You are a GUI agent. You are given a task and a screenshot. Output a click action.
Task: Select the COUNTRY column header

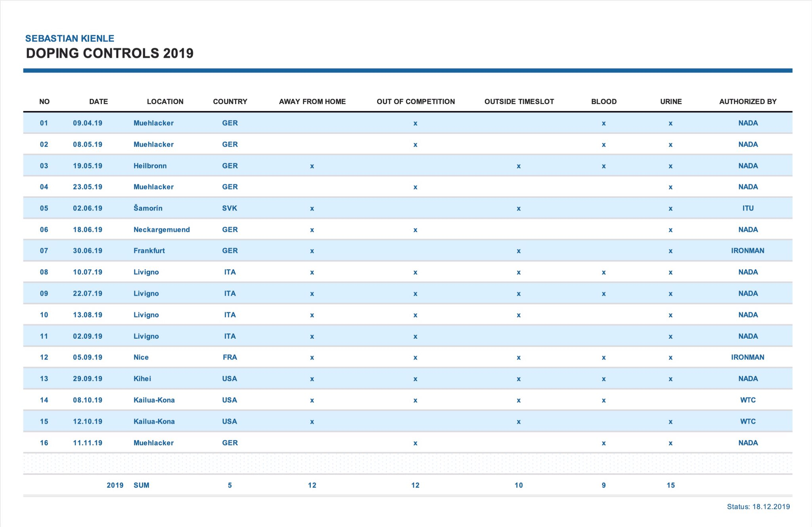(230, 101)
